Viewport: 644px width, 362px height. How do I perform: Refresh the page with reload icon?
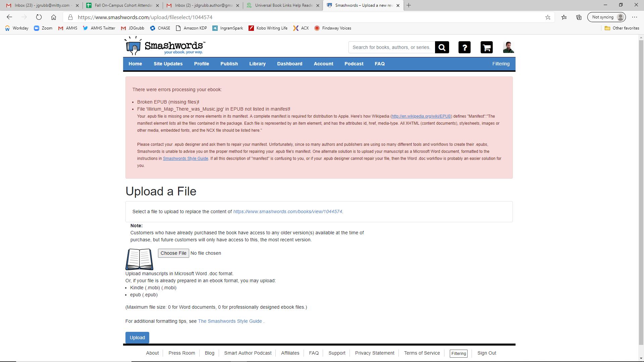point(39,17)
